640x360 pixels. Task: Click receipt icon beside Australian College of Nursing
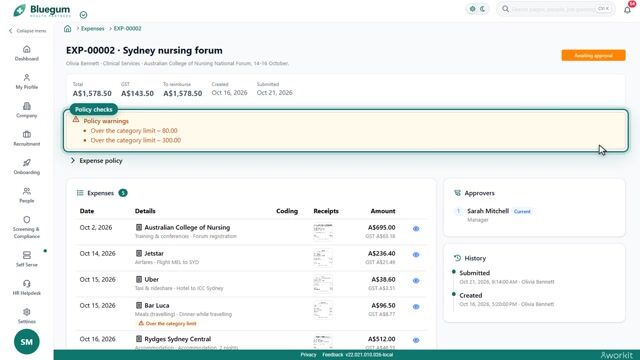pyautogui.click(x=139, y=227)
